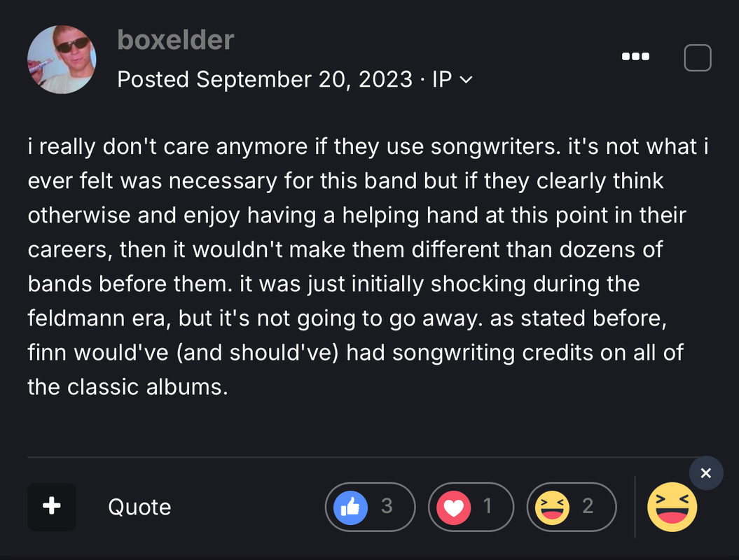Image resolution: width=739 pixels, height=560 pixels.
Task: View the like reaction count of 3
Action: tap(387, 506)
